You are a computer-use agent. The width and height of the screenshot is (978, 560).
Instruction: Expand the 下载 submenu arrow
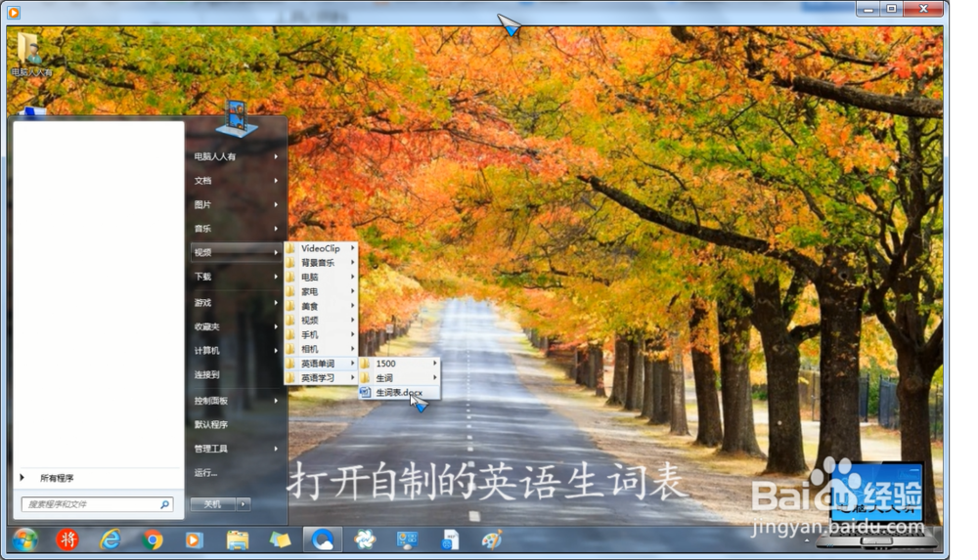pos(276,277)
